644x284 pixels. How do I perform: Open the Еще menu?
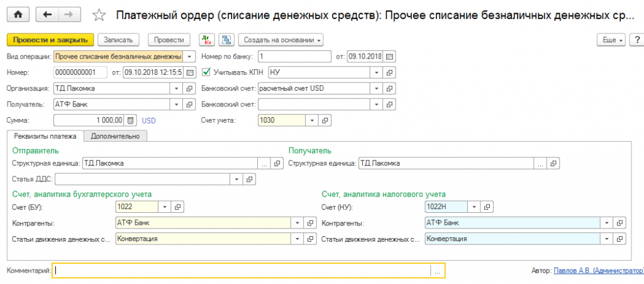pos(611,40)
